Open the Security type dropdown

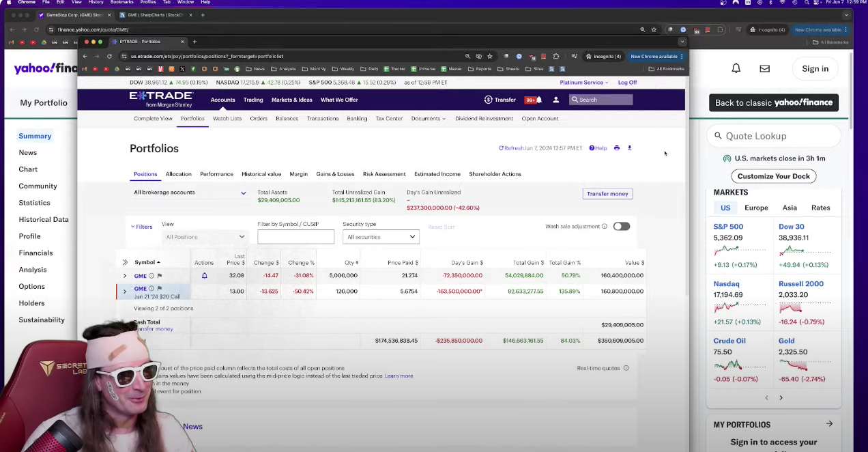381,237
